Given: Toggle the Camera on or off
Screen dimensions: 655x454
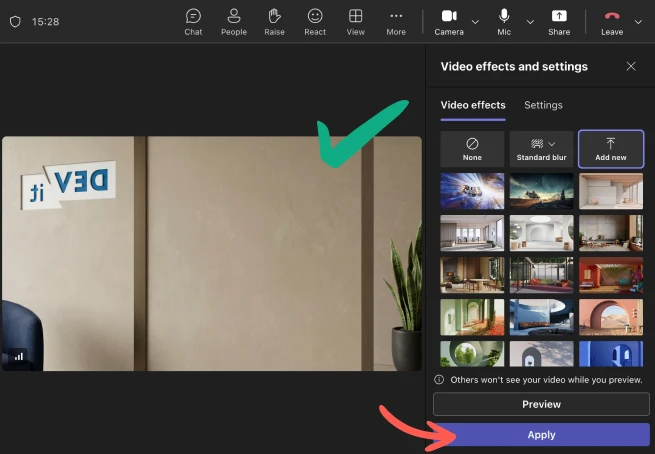Looking at the screenshot, I should coord(449,22).
